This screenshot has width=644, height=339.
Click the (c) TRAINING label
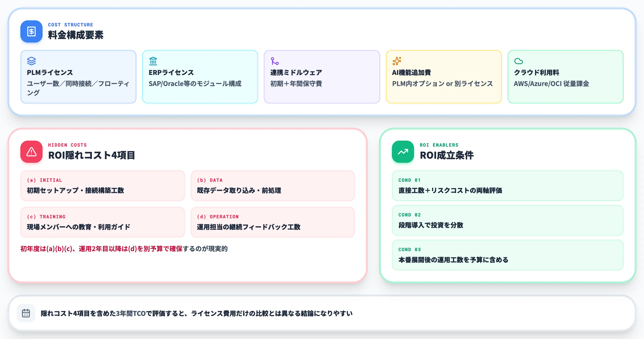[x=46, y=217]
